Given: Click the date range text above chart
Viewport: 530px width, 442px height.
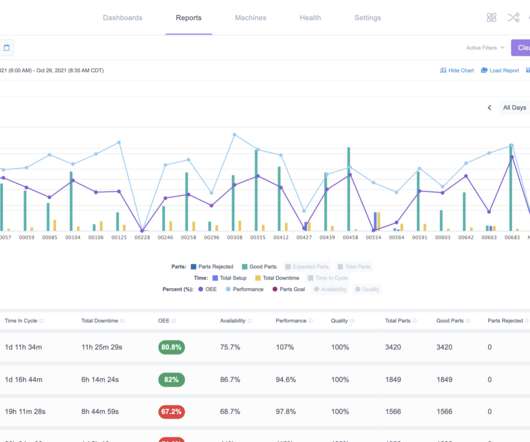Looking at the screenshot, I should [x=52, y=70].
